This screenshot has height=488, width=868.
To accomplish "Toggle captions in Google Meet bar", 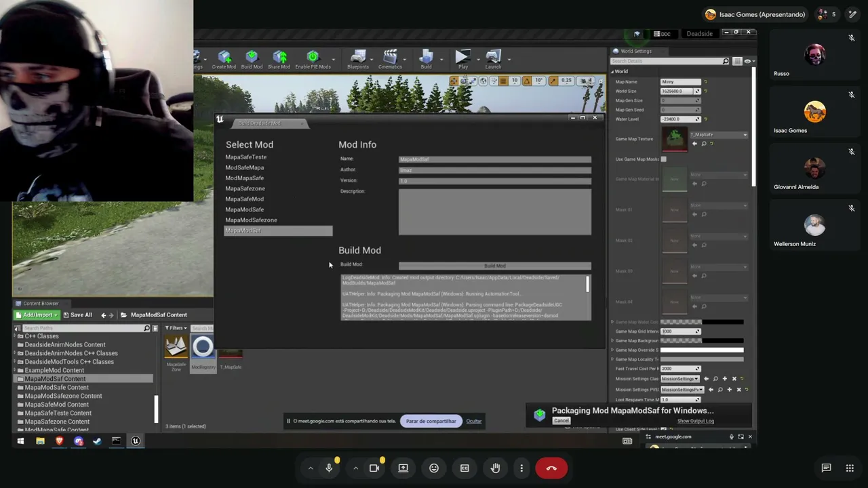I will pyautogui.click(x=465, y=468).
